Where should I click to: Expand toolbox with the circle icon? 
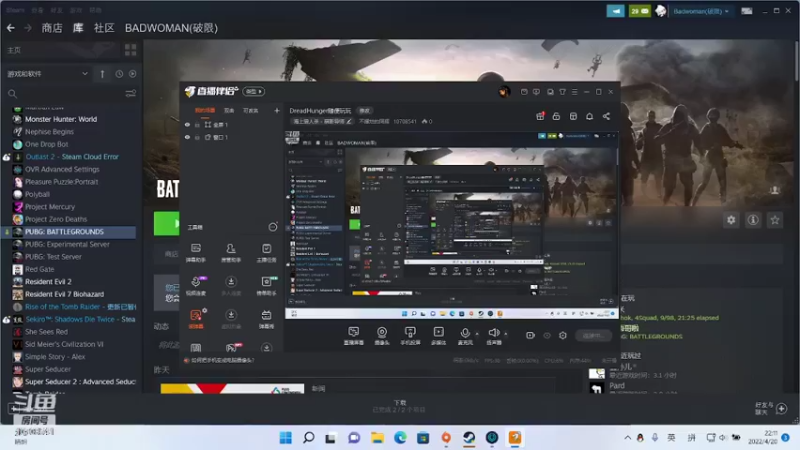pyautogui.click(x=273, y=227)
